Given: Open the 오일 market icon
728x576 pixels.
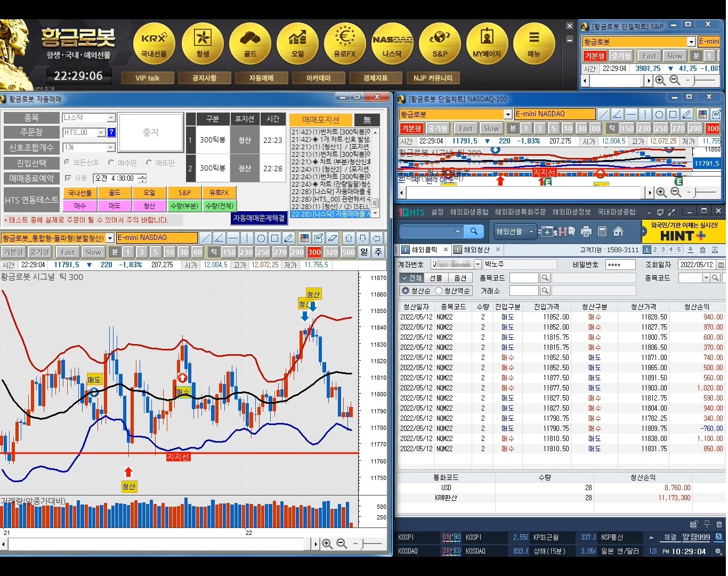Looking at the screenshot, I should 297,44.
